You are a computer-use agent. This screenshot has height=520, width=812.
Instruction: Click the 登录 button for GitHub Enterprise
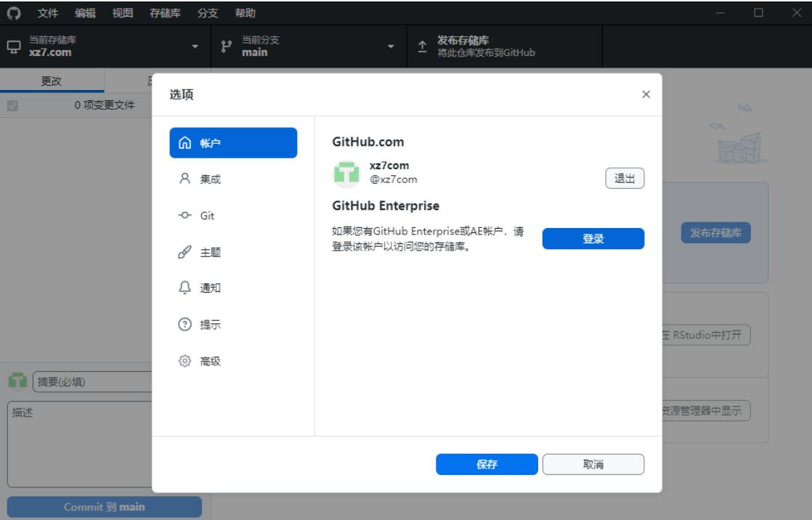click(593, 238)
